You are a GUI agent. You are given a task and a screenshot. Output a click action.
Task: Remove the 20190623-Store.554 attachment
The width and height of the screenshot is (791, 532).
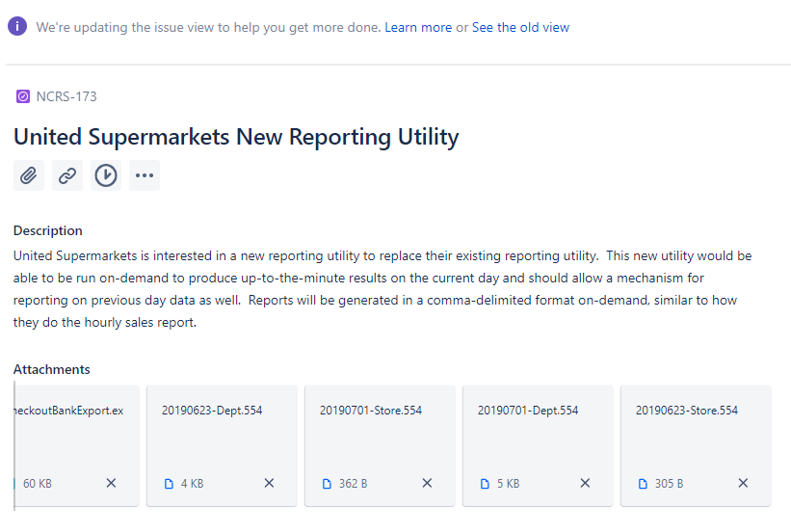click(743, 483)
